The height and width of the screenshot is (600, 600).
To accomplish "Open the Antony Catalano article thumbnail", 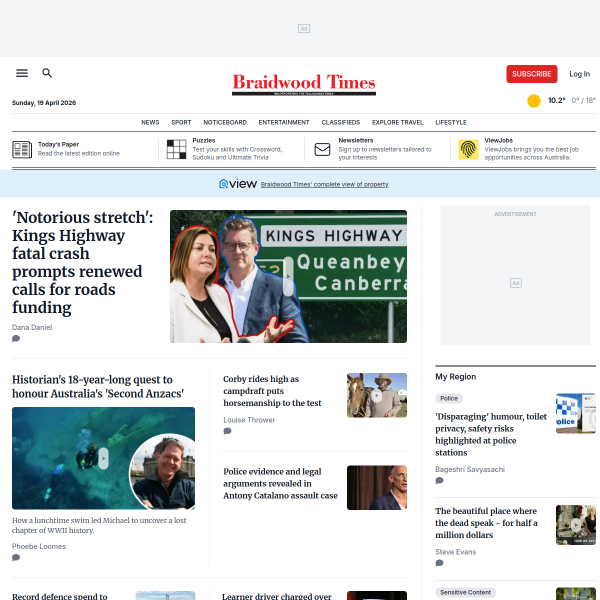I will point(377,488).
